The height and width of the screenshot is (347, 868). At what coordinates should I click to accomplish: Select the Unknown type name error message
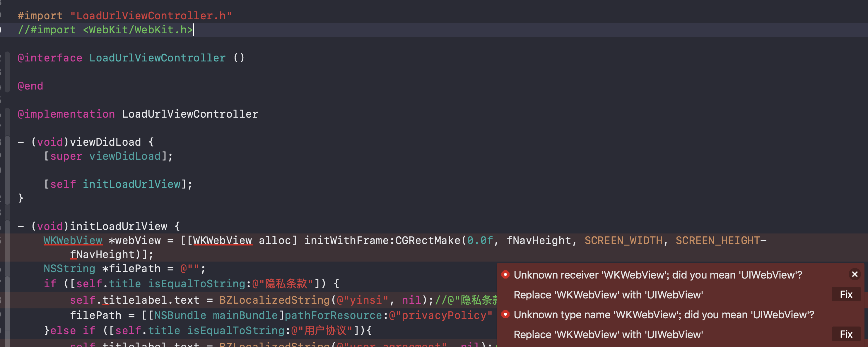664,315
